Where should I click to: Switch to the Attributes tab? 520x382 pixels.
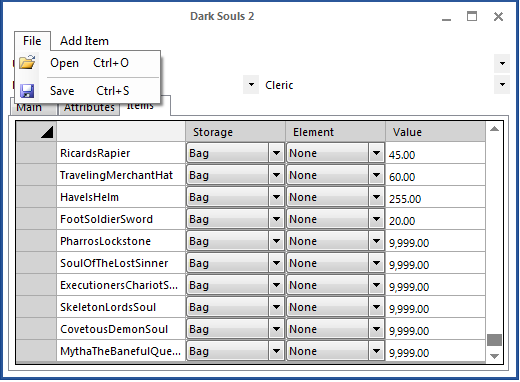(89, 108)
